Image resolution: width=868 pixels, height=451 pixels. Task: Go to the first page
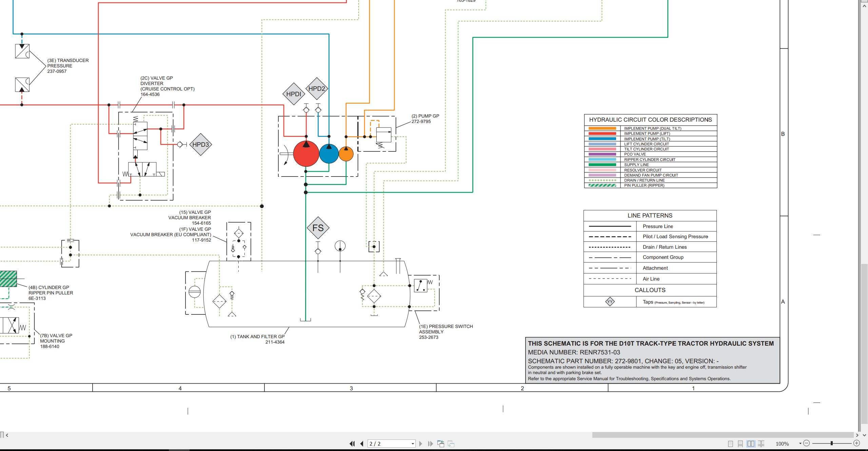pyautogui.click(x=352, y=444)
